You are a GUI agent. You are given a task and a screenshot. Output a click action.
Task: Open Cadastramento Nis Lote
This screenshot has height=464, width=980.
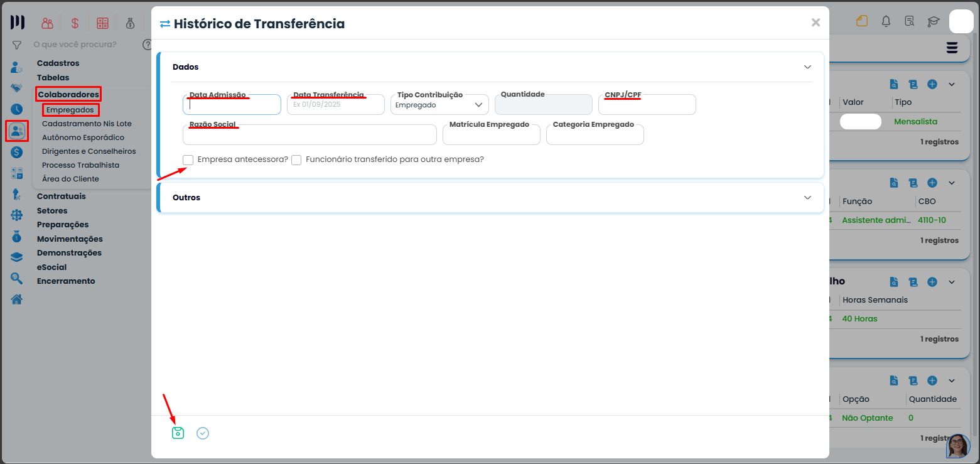pyautogui.click(x=87, y=124)
